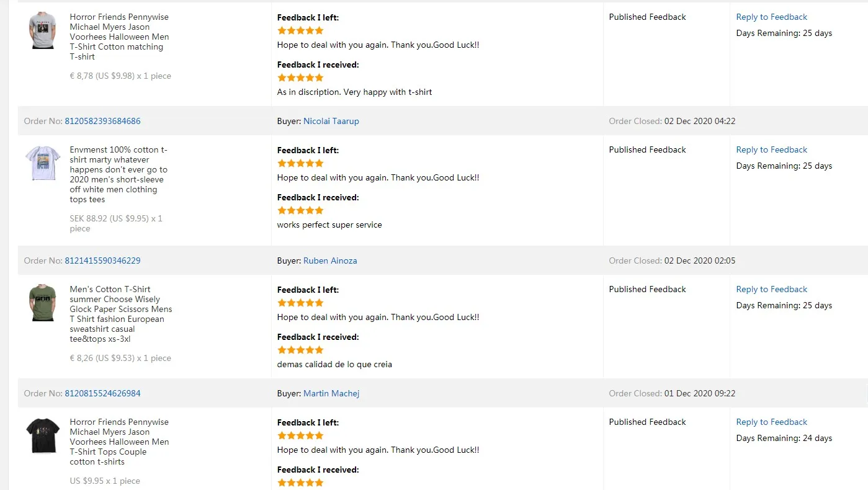Click the star rating under 'works perfect' review
This screenshot has height=490, width=868.
coord(300,210)
